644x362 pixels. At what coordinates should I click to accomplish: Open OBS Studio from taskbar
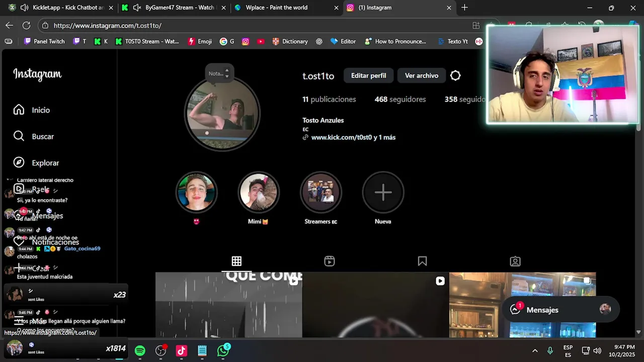point(161,351)
